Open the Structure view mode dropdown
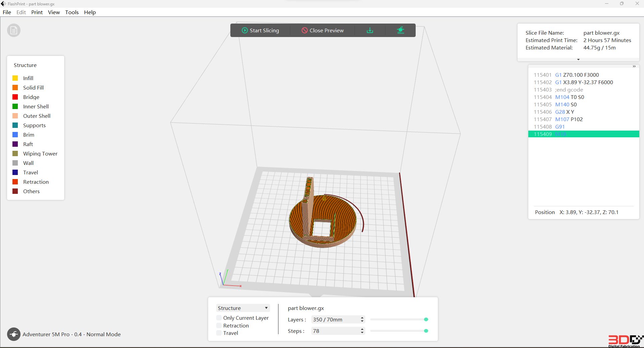This screenshot has height=348, width=644. (243, 308)
